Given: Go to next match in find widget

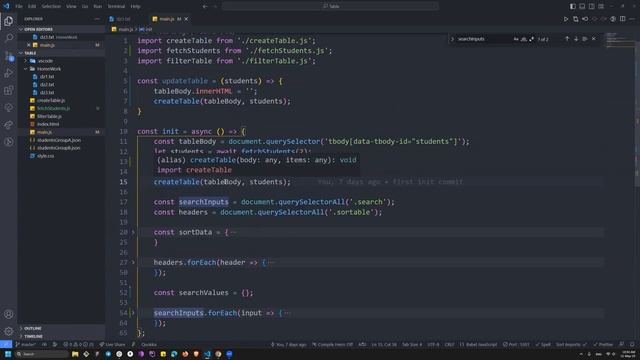Looking at the screenshot, I should pos(576,39).
